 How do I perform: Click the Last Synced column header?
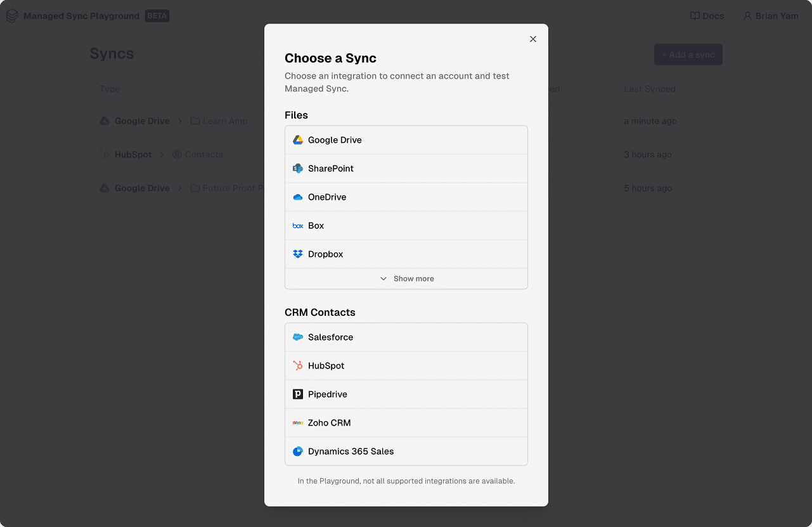click(649, 89)
